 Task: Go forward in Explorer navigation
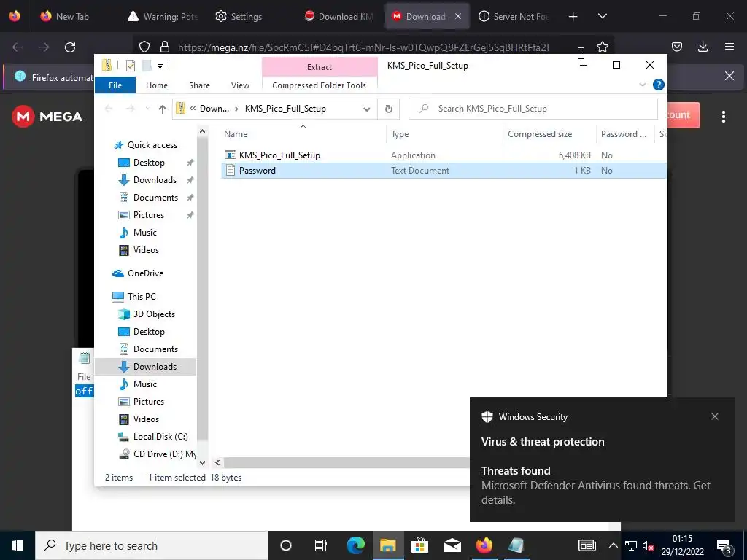pos(131,109)
